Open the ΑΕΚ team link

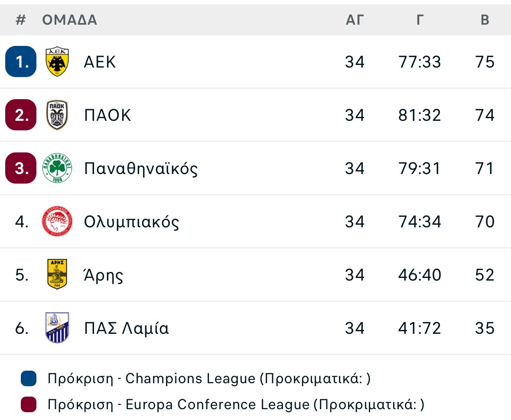100,62
